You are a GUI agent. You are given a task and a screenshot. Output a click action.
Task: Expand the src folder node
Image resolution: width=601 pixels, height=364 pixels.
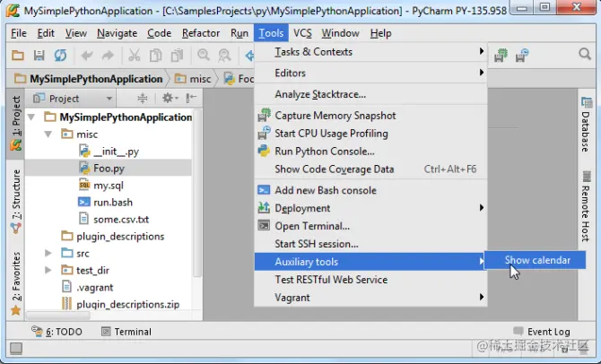click(48, 253)
